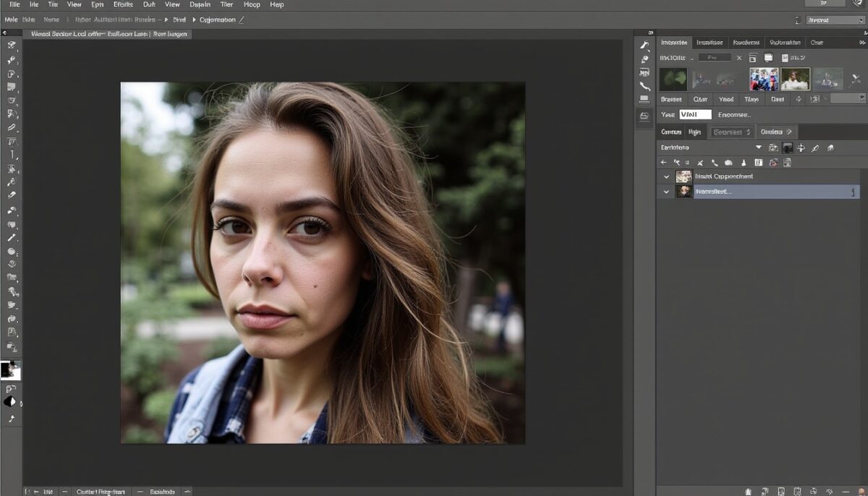This screenshot has height=496, width=868.
Task: Collapse the toolbox using the arrow above it
Action: pos(4,33)
